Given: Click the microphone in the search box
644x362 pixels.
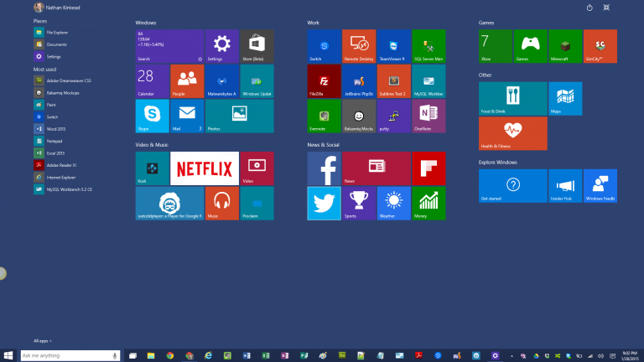Looking at the screenshot, I should (x=115, y=356).
